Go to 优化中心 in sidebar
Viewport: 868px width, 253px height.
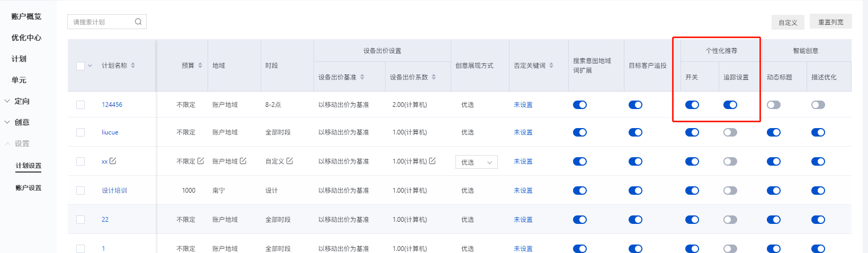pos(26,38)
